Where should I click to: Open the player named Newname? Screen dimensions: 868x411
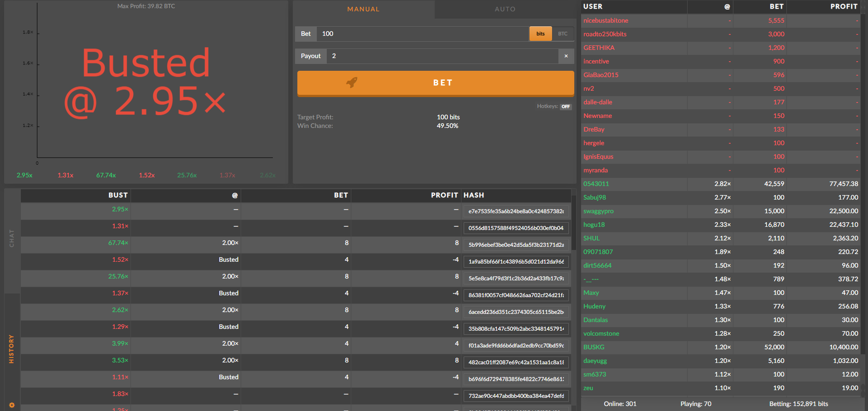(597, 116)
